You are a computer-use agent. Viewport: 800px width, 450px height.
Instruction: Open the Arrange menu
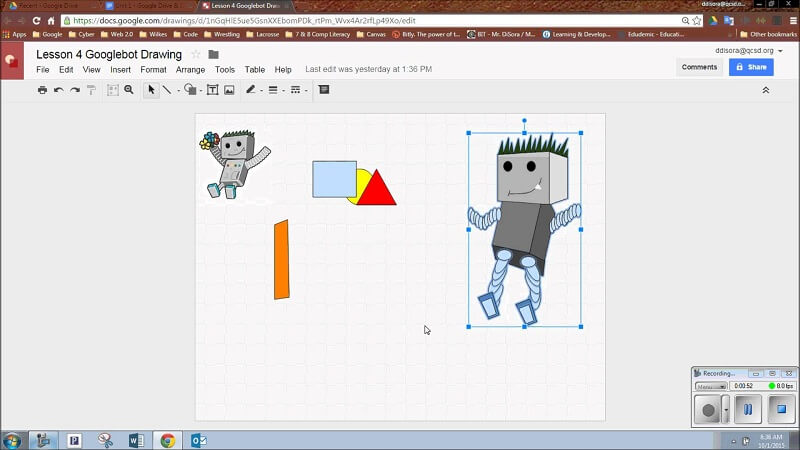[x=190, y=69]
